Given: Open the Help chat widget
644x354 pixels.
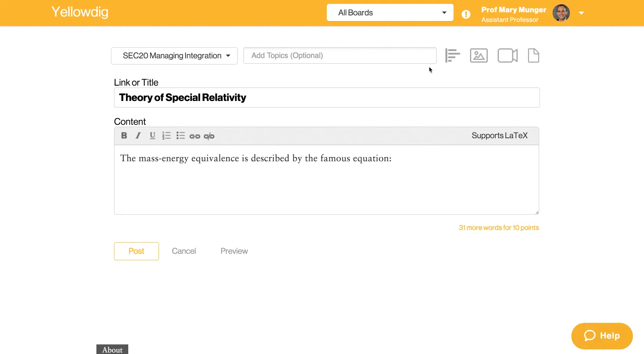Looking at the screenshot, I should click(x=602, y=336).
